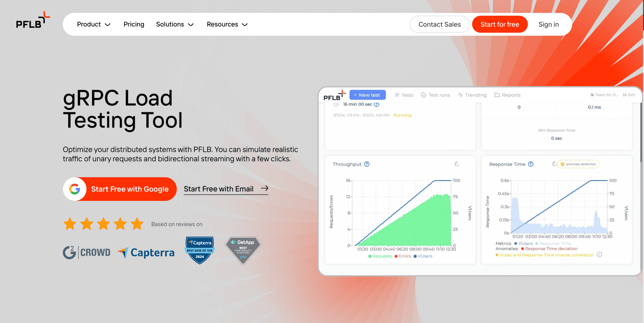
Task: Toggle the Requests legend in Throughput chart
Action: pyautogui.click(x=380, y=256)
